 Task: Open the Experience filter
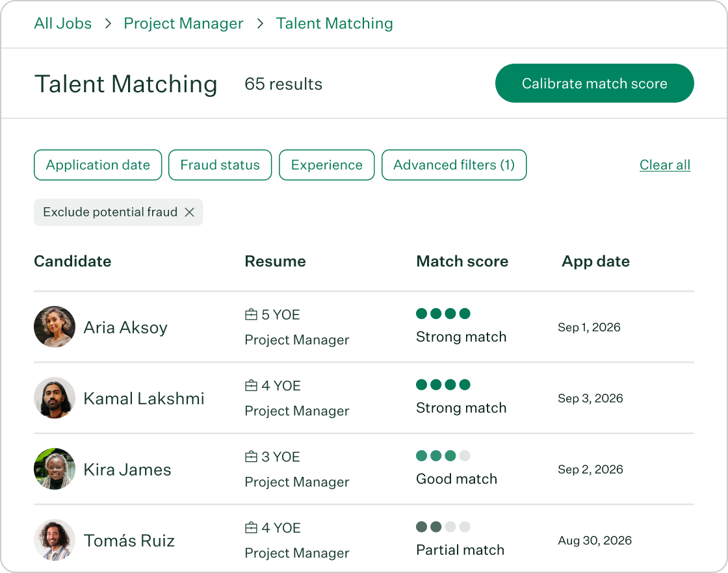pos(326,165)
